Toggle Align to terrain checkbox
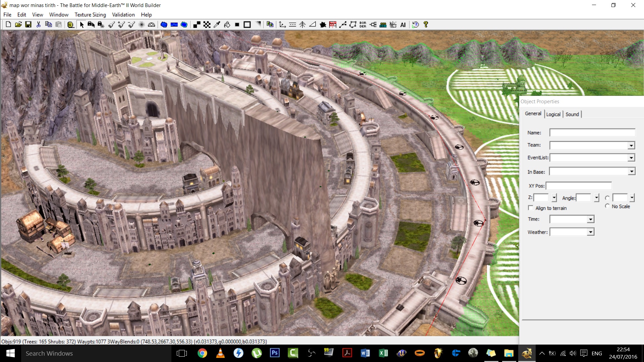Viewport: 644px width, 362px height. click(531, 208)
